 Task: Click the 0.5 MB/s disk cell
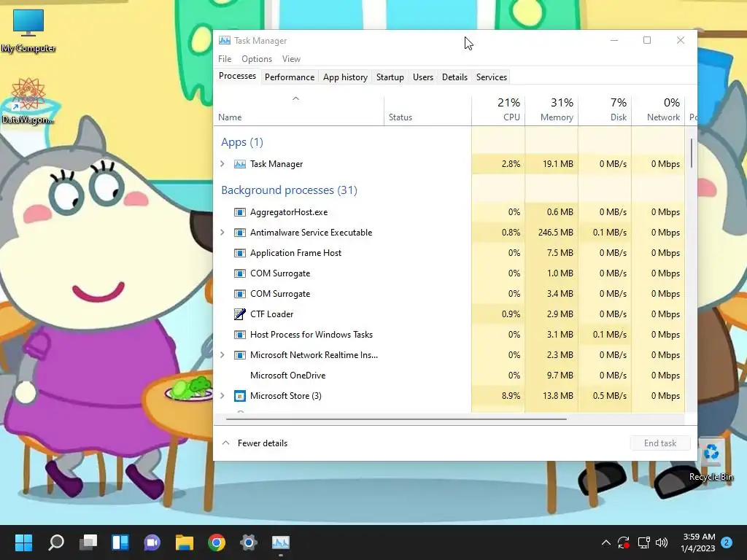(605, 396)
